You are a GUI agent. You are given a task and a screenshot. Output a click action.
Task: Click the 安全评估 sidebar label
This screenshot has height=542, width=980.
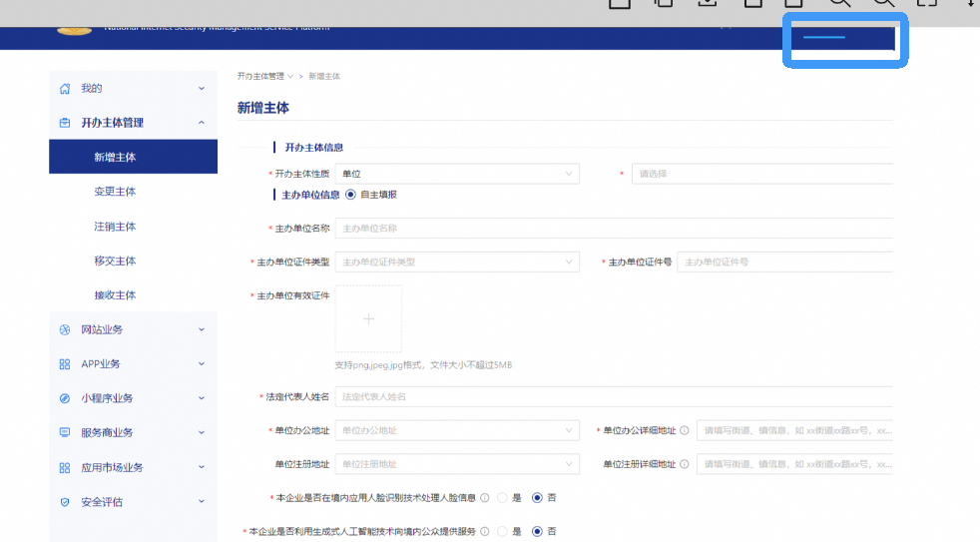pos(102,502)
